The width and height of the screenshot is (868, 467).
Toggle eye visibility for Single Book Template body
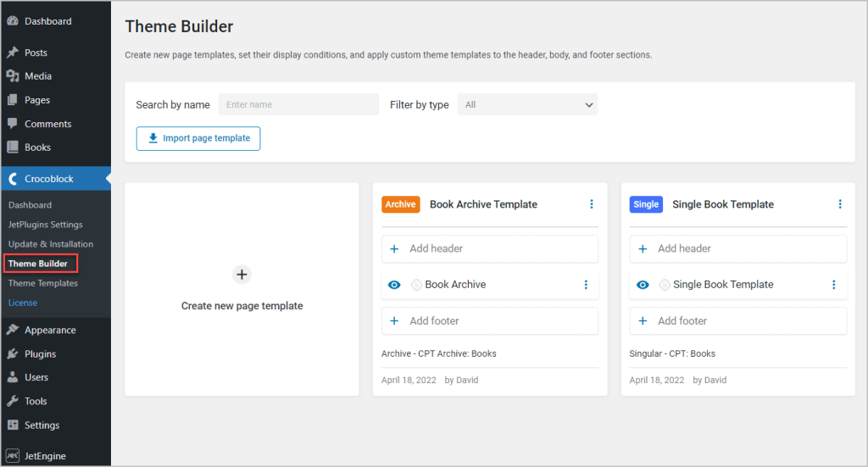click(643, 285)
